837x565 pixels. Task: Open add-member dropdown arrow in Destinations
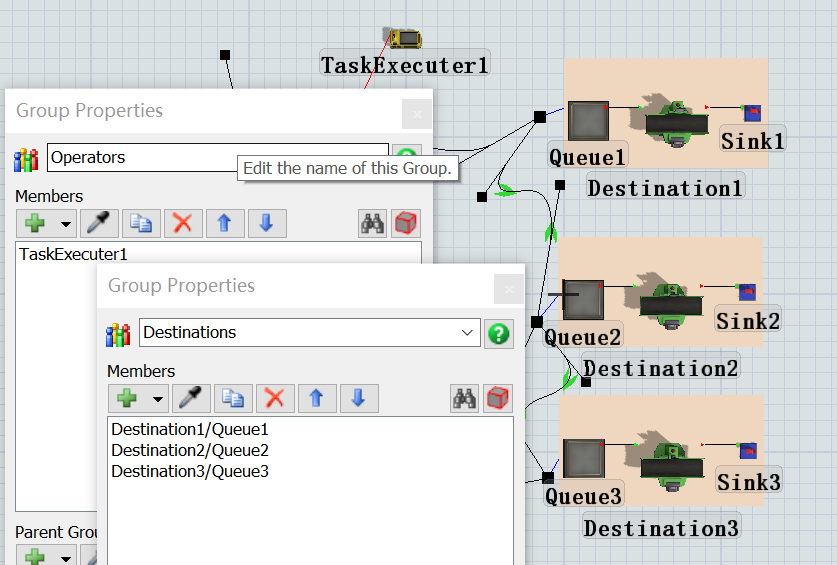pos(157,399)
